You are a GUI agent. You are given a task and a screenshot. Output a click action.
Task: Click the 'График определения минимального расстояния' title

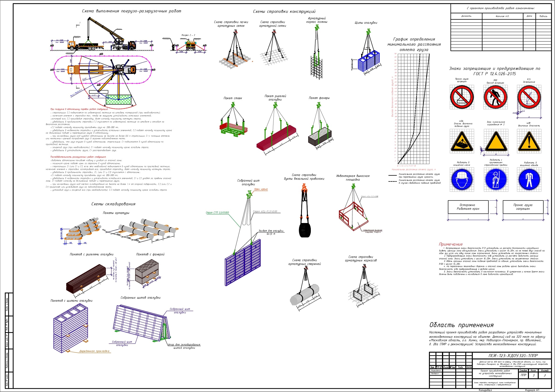pos(414,44)
